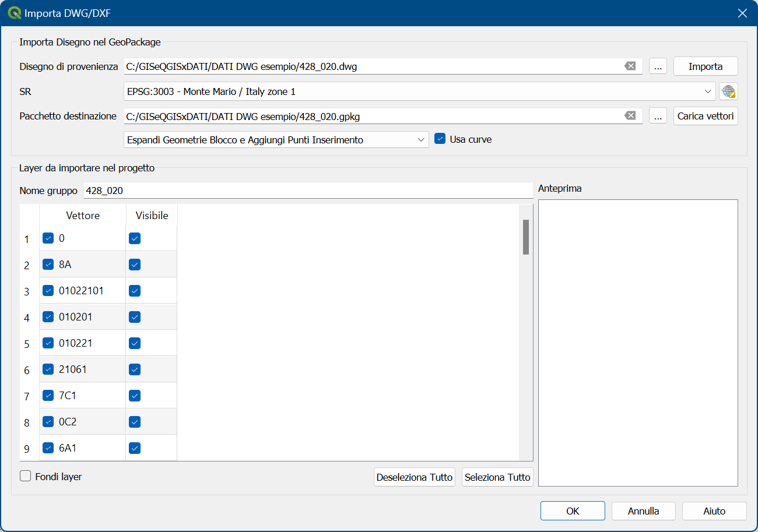This screenshot has width=758, height=532.
Task: Click the Vettore column header
Action: pyautogui.click(x=83, y=216)
